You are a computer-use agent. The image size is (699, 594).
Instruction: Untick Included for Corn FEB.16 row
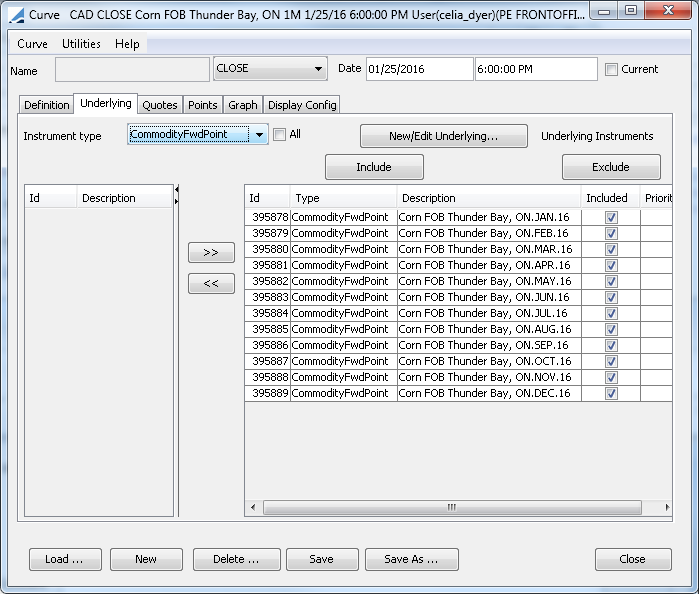tap(611, 234)
